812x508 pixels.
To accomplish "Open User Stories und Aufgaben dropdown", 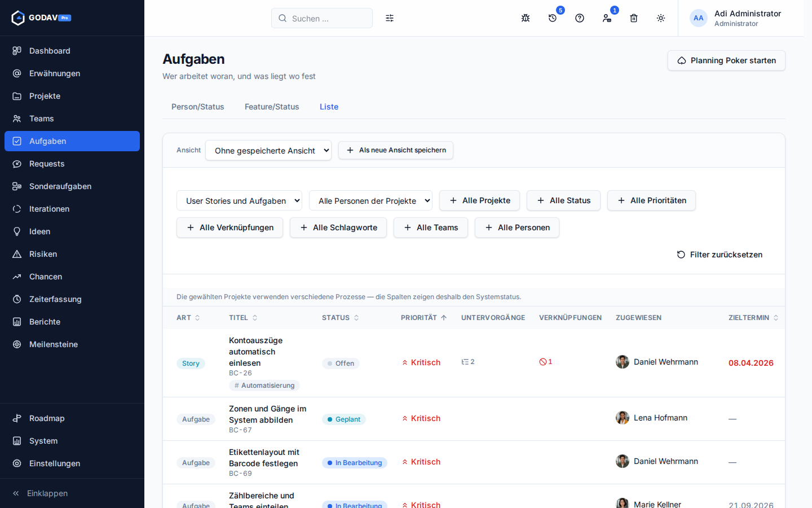I will (x=239, y=200).
